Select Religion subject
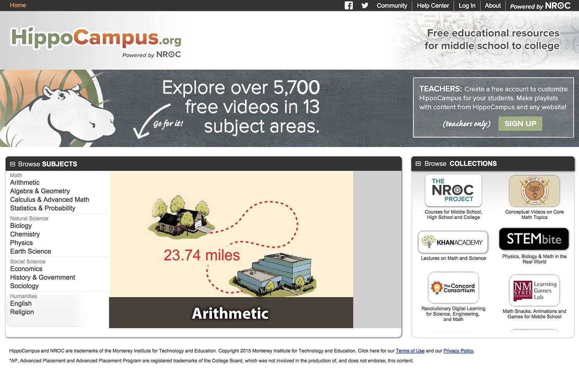This screenshot has height=392, width=579. pos(22,312)
